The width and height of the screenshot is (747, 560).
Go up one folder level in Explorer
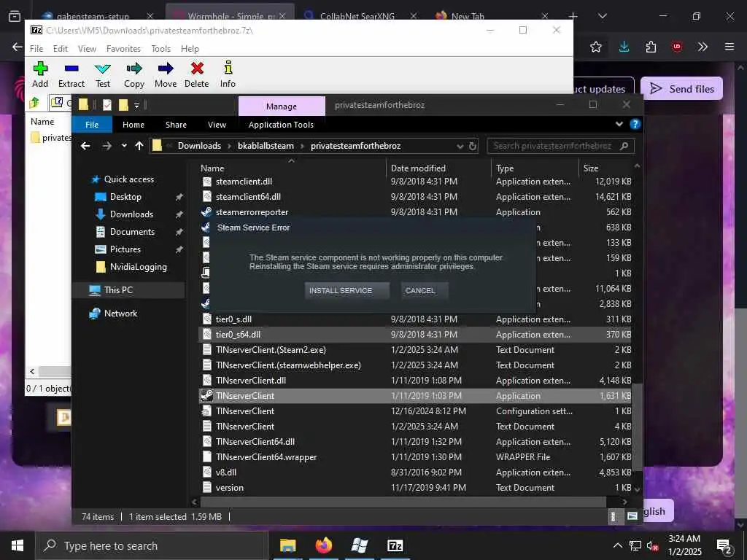139,146
